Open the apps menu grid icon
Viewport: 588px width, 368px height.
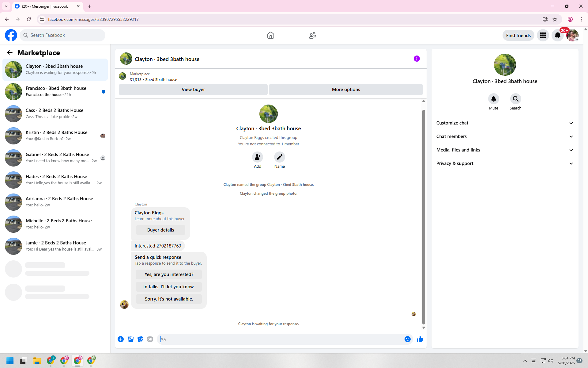pos(543,35)
